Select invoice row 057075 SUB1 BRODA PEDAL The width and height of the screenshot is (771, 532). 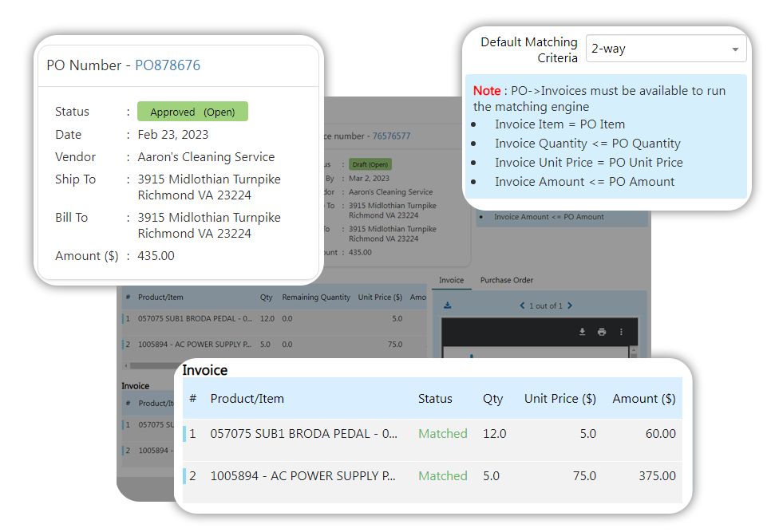(303, 434)
